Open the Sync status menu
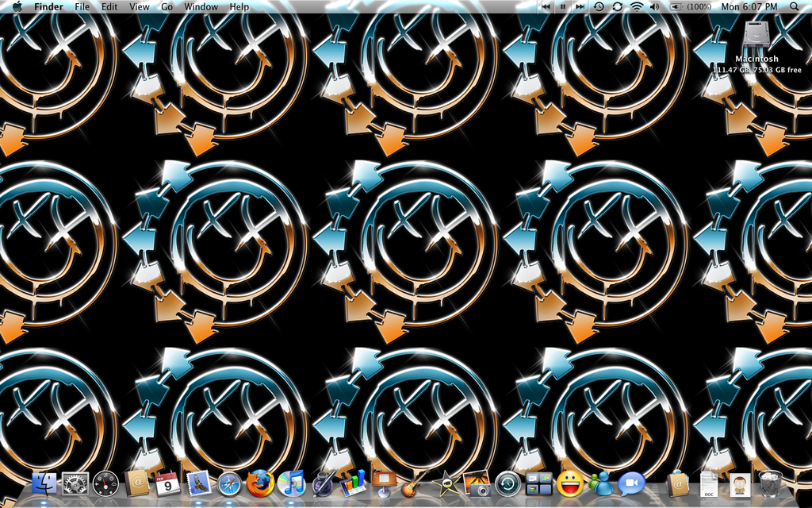 [x=617, y=6]
